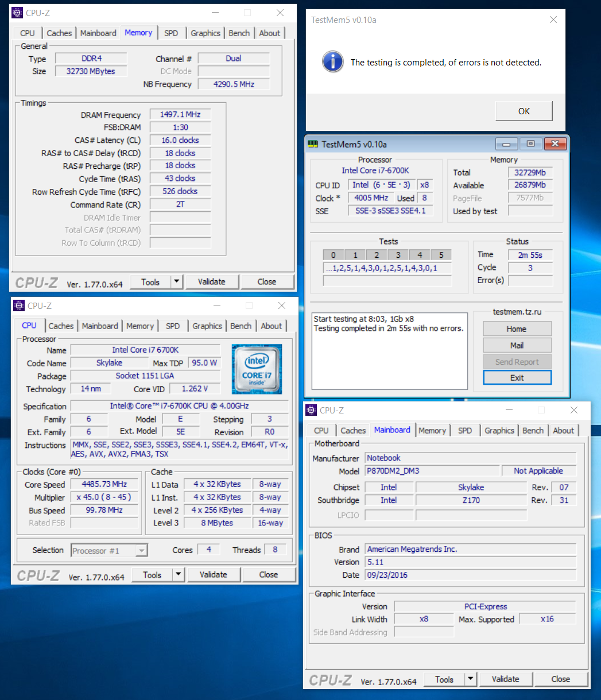The width and height of the screenshot is (601, 700).
Task: Open the Caches tab in the CPU window
Action: click(x=61, y=326)
